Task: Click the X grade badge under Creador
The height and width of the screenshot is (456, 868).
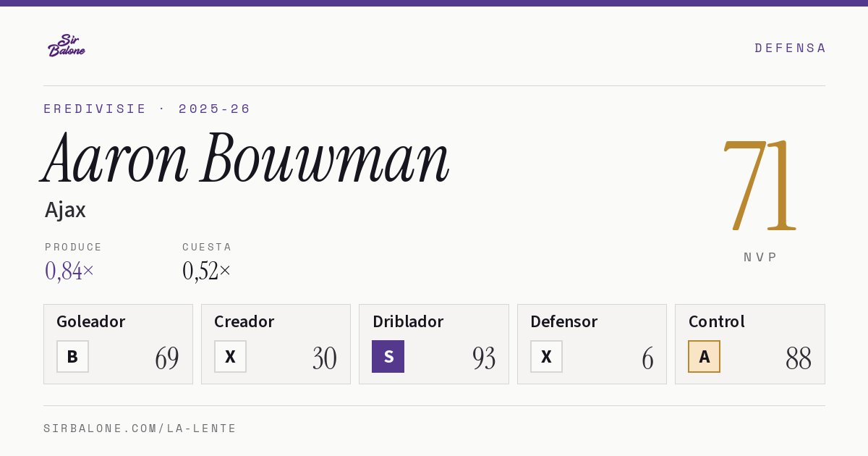Action: click(x=230, y=356)
